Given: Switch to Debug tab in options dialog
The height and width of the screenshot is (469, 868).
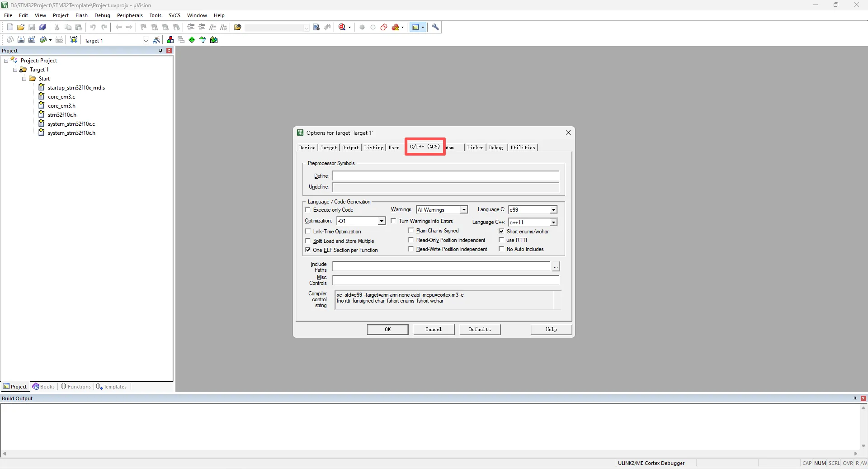Looking at the screenshot, I should pos(496,147).
